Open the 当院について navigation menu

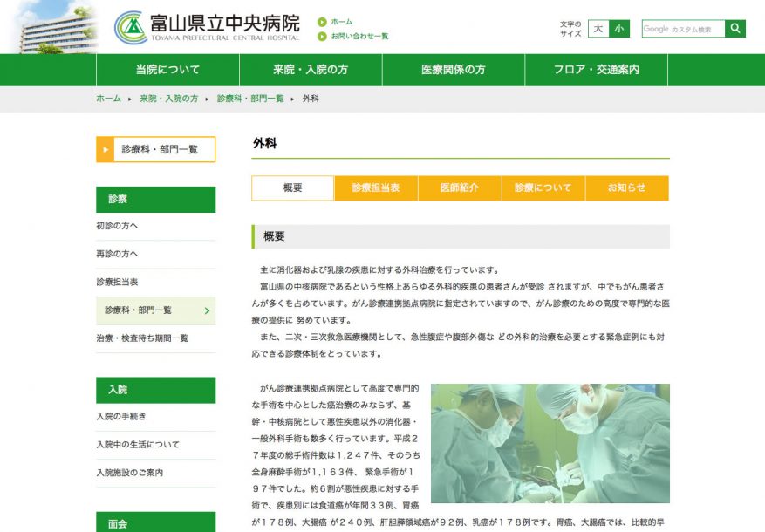(x=167, y=70)
